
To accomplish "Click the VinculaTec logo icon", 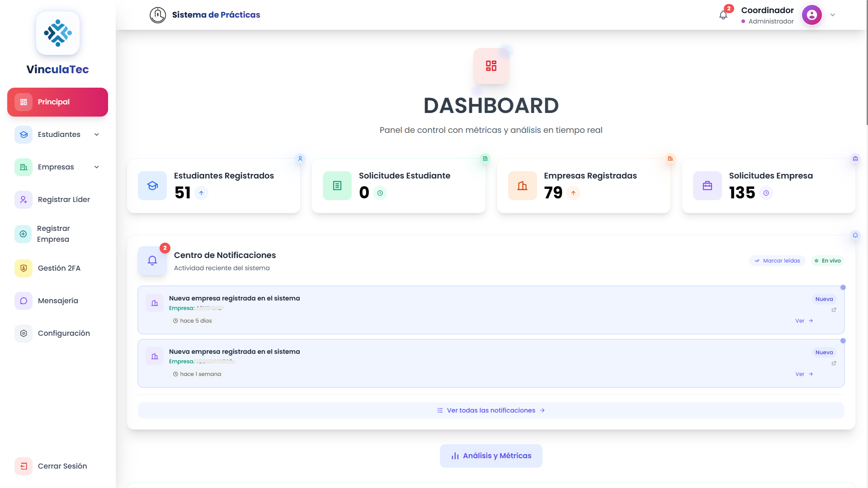I will click(58, 33).
